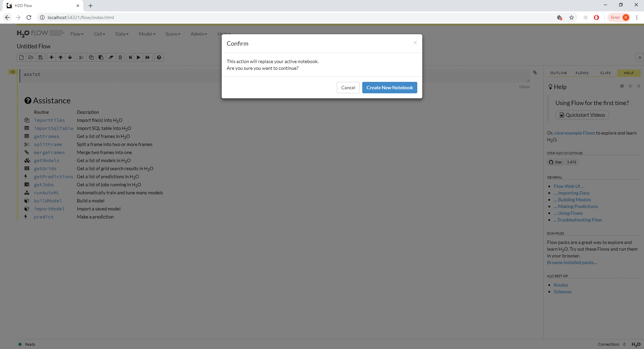Click Cancel in the Confirm dialog
Screen dimensions: 644x349
click(348, 88)
